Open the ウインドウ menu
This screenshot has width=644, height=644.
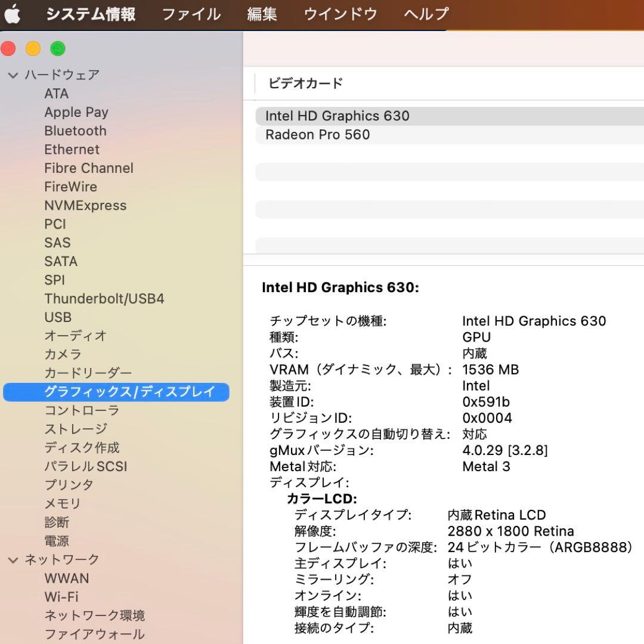(x=339, y=14)
